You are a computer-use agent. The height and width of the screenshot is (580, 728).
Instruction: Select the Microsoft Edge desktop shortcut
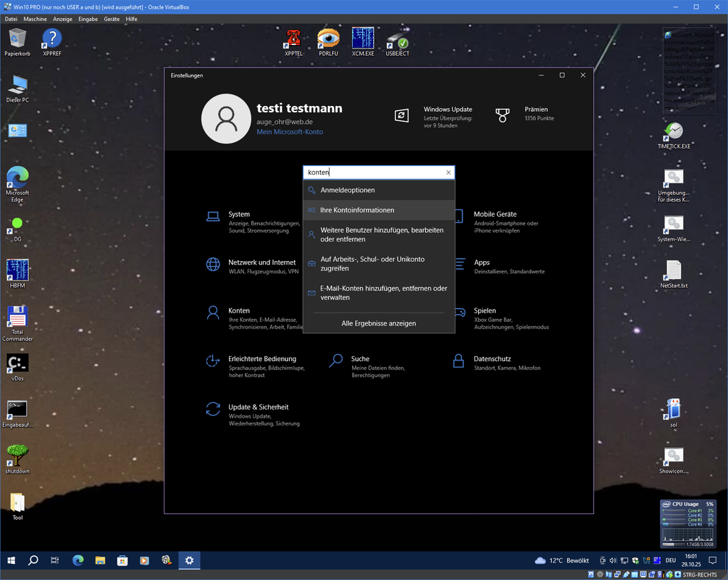(17, 184)
